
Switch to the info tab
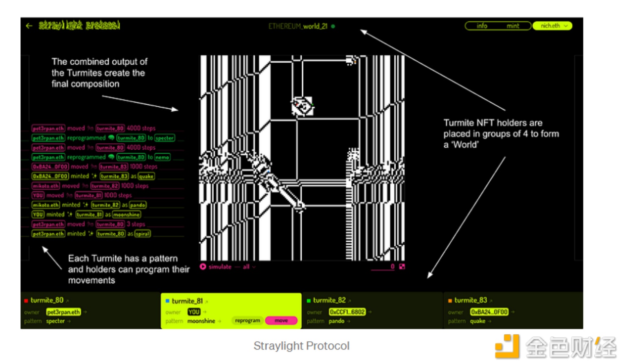[482, 26]
